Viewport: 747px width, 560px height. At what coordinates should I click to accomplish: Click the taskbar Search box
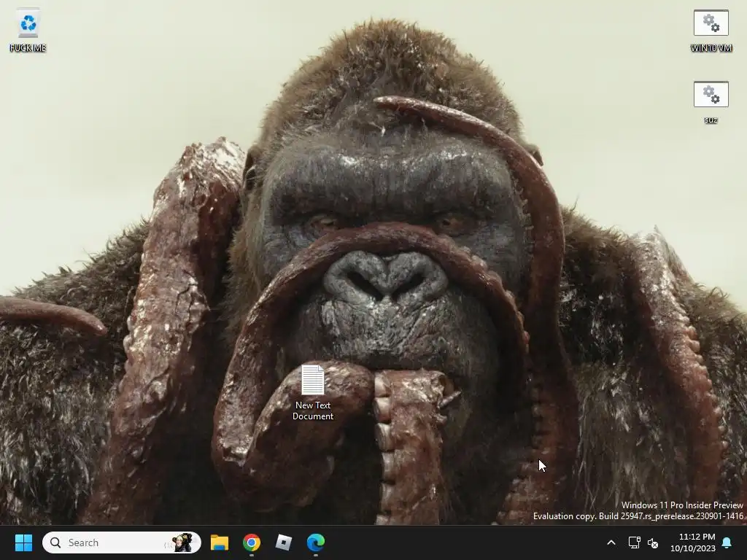click(x=122, y=542)
